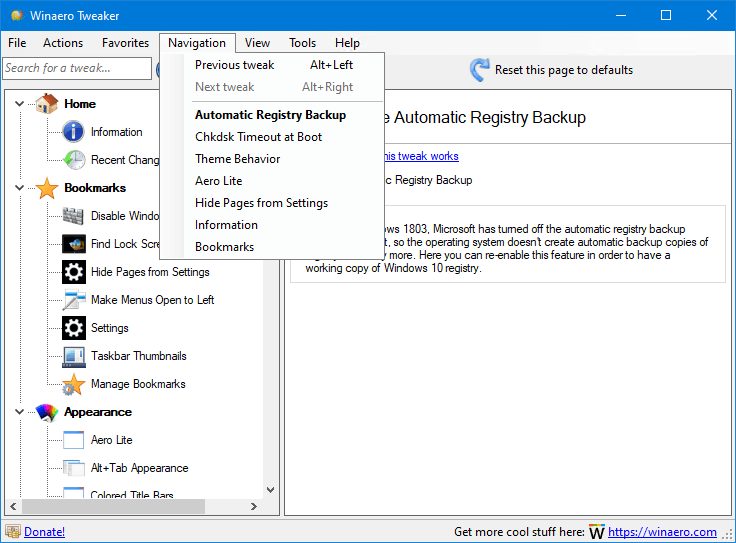The width and height of the screenshot is (736, 543).
Task: Click the Settings gear icon in Bookmarks
Action: [x=74, y=328]
